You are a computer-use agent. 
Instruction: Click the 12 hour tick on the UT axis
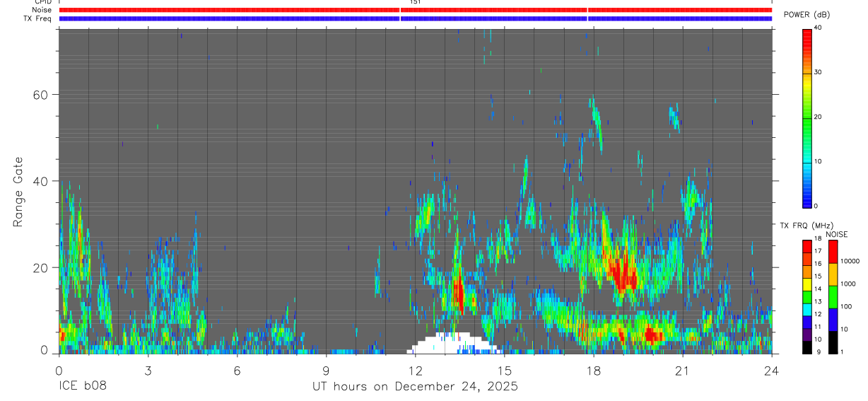click(416, 370)
